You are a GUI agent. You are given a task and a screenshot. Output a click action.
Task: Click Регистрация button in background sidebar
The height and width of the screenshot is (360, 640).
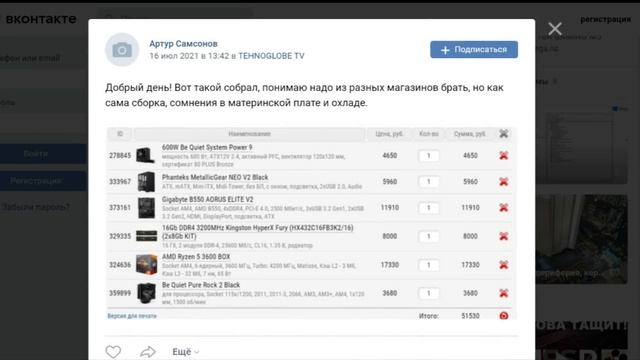tap(43, 181)
